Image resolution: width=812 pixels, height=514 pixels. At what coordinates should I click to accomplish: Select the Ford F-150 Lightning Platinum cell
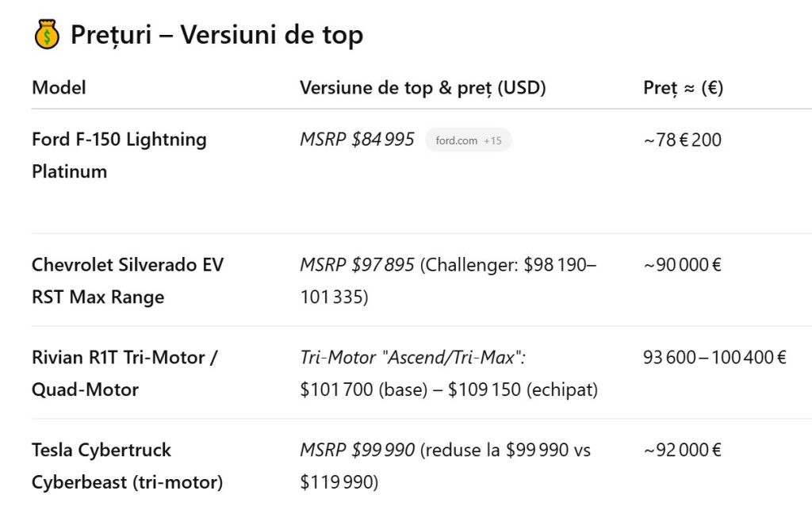(x=119, y=155)
